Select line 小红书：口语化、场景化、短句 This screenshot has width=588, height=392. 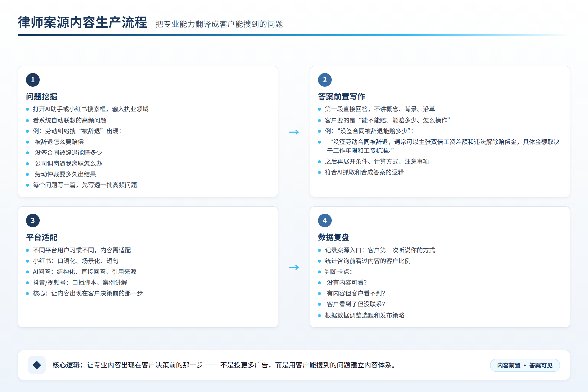point(76,261)
